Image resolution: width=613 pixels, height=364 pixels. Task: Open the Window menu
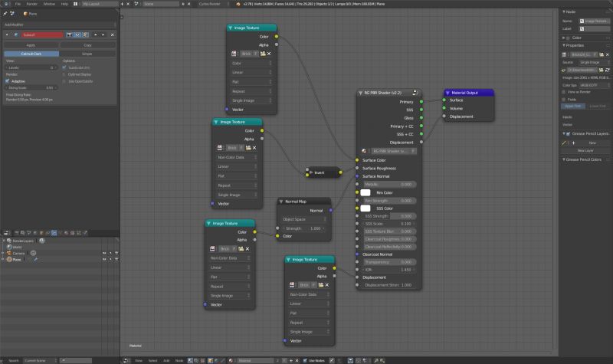[49, 4]
